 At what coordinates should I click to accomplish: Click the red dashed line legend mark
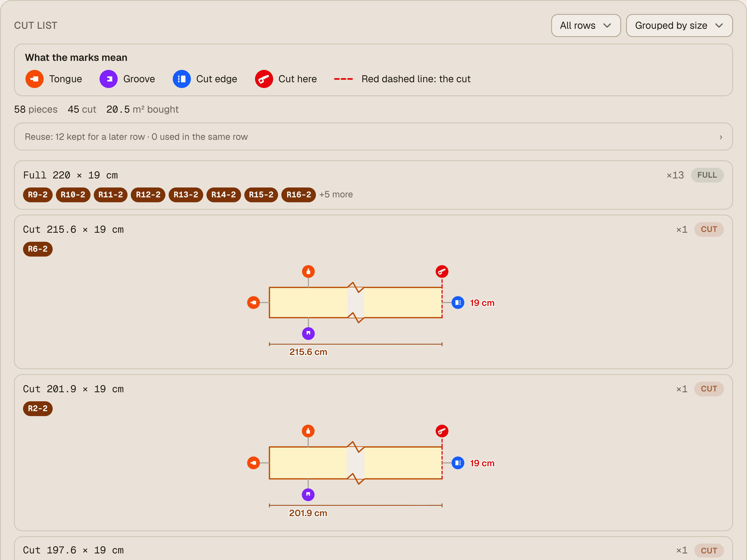pyautogui.click(x=343, y=79)
